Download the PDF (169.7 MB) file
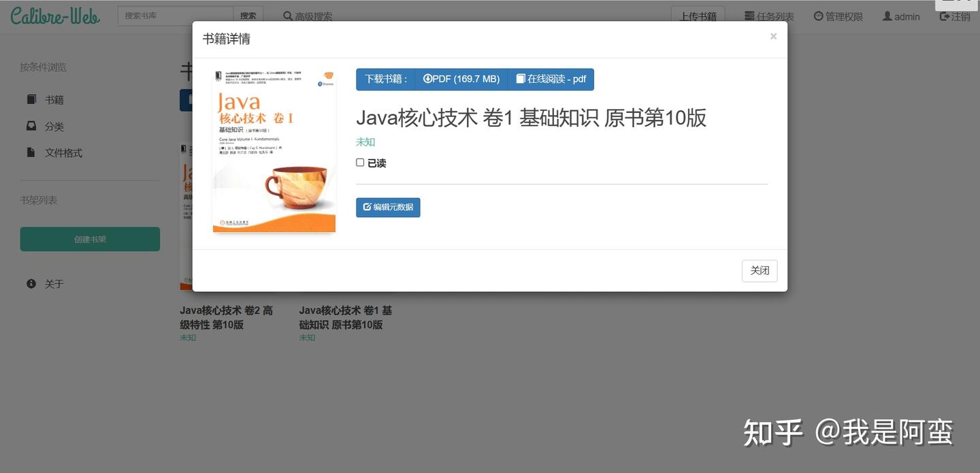 461,78
